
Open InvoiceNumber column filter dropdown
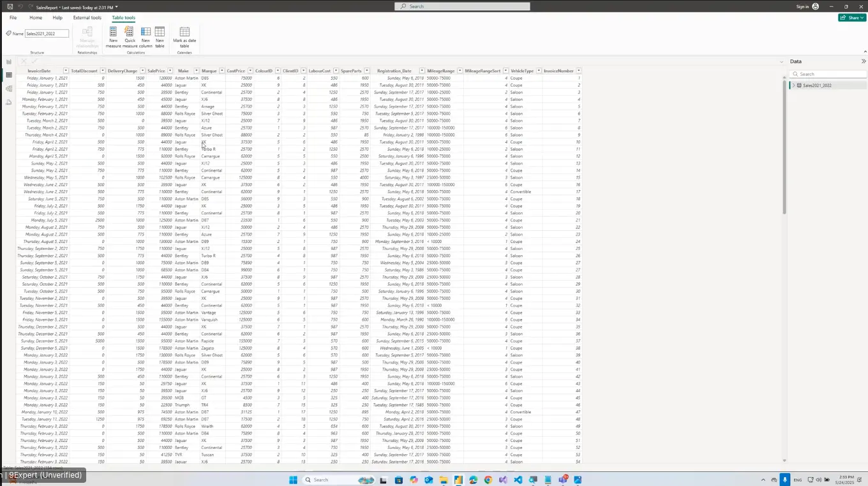579,71
